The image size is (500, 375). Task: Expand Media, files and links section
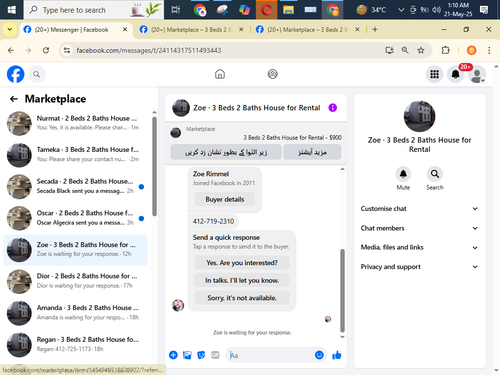419,247
